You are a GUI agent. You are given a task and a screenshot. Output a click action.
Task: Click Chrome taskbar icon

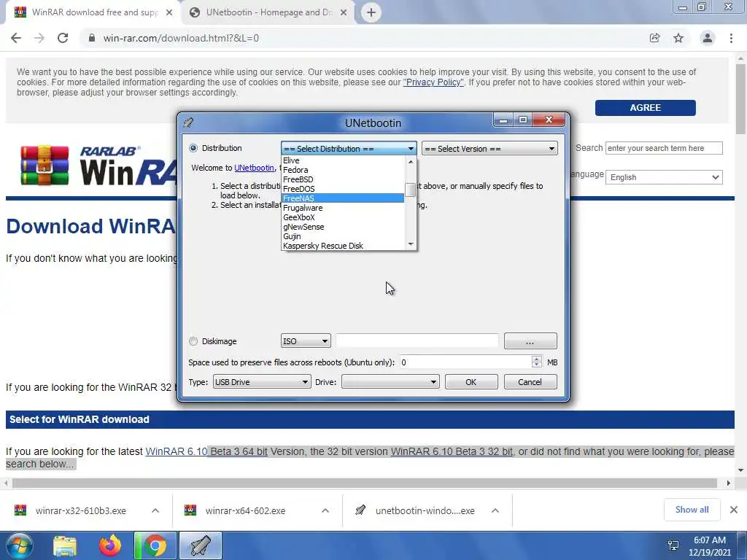tap(155, 545)
